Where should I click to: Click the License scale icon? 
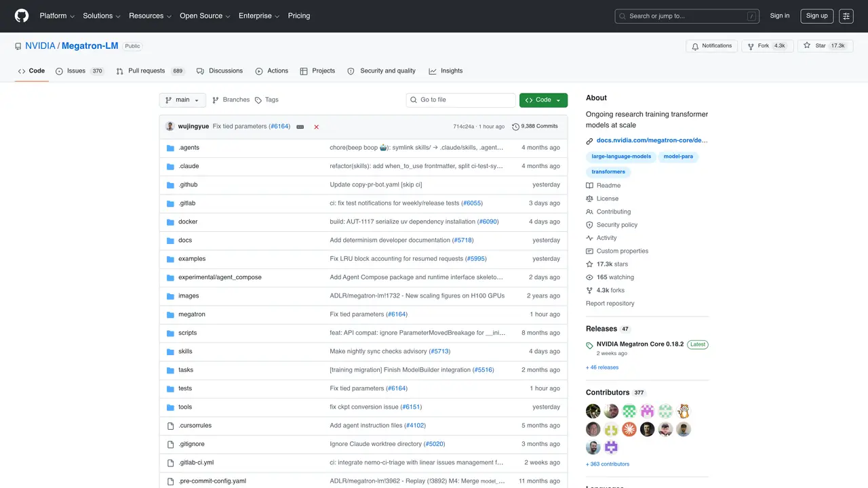pos(590,199)
